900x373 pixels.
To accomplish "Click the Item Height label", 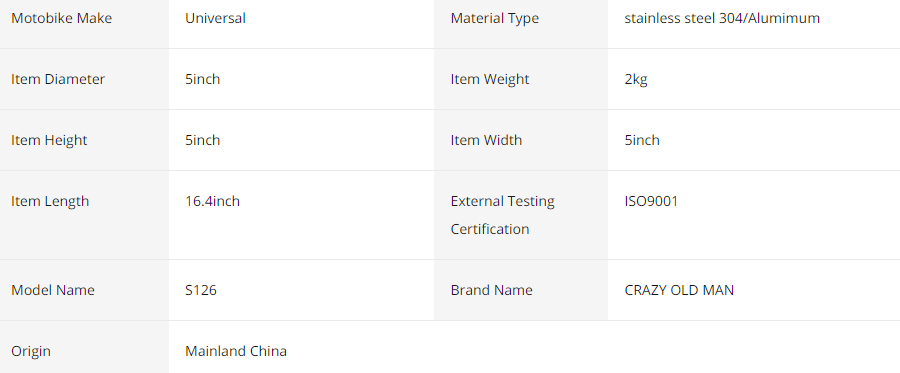I will pos(49,140).
